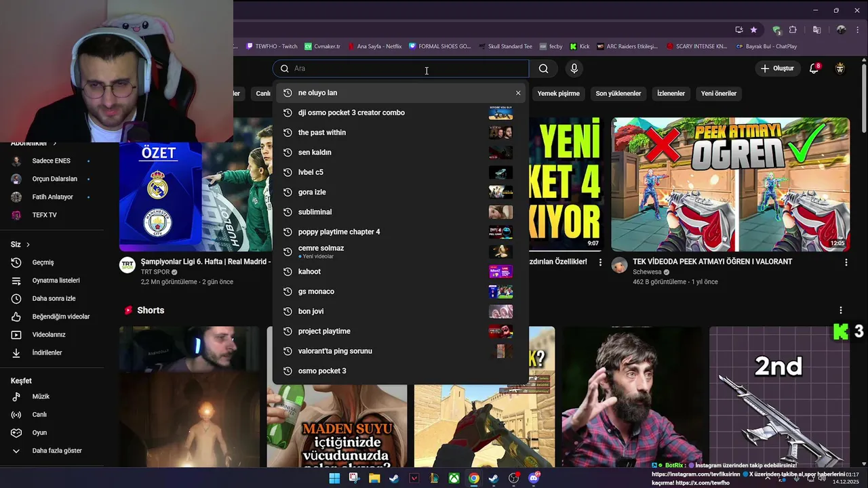Open Valorant icon on taskbar
Viewport: 868px width, 488px height.
[414, 479]
